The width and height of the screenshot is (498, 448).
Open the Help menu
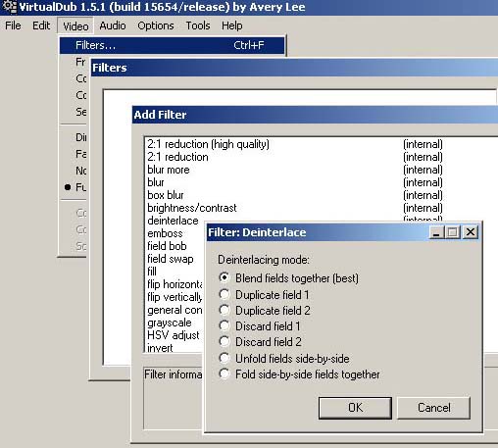[232, 25]
